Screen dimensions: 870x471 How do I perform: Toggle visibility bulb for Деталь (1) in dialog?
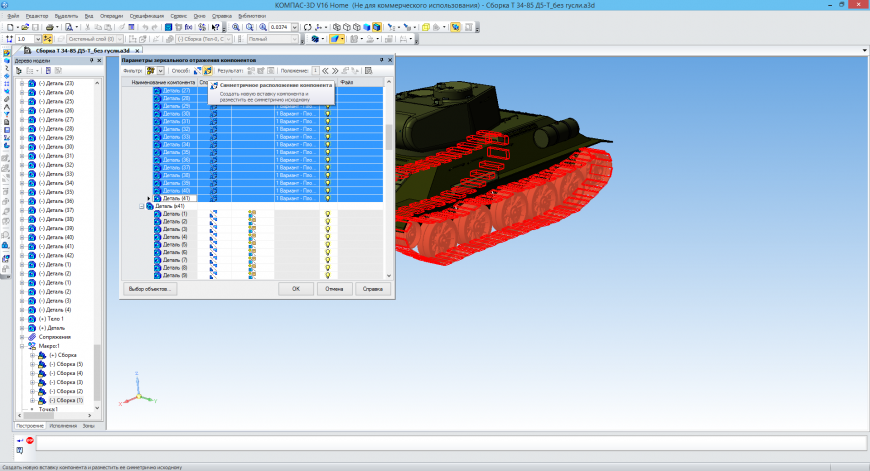328,214
